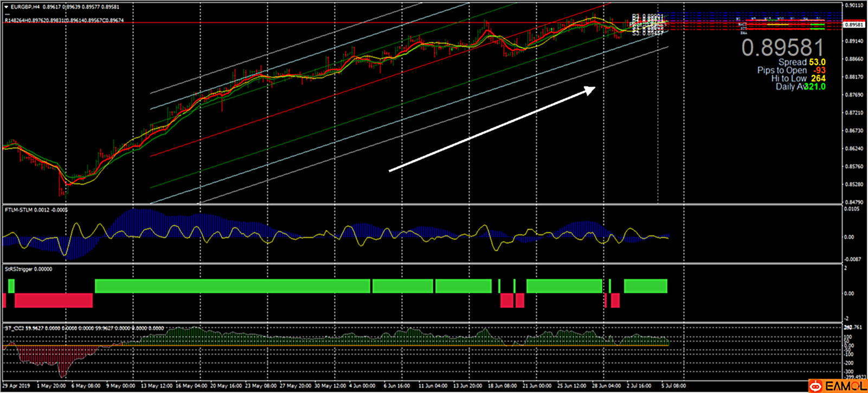This screenshot has width=868, height=393.
Task: Click the Pips to Open value
Action: click(x=818, y=71)
